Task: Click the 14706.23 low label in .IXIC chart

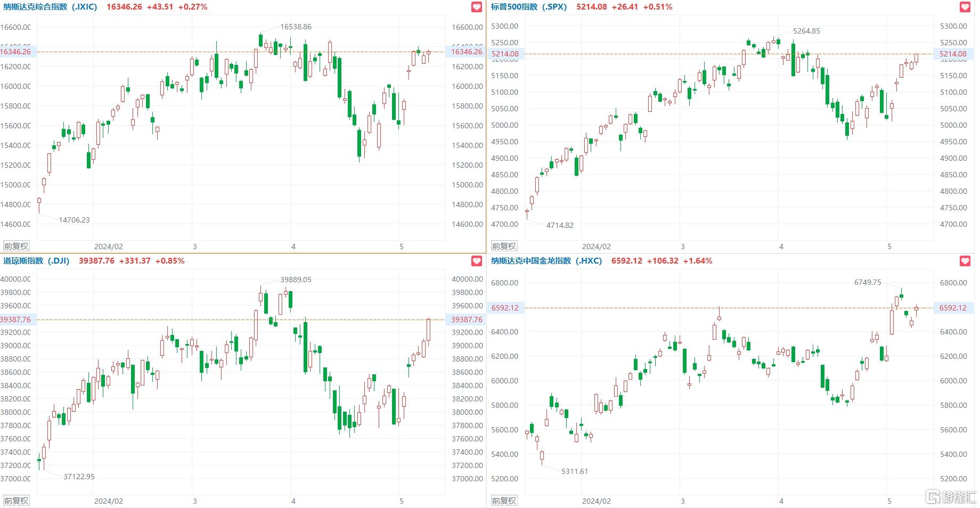Action: 74,220
